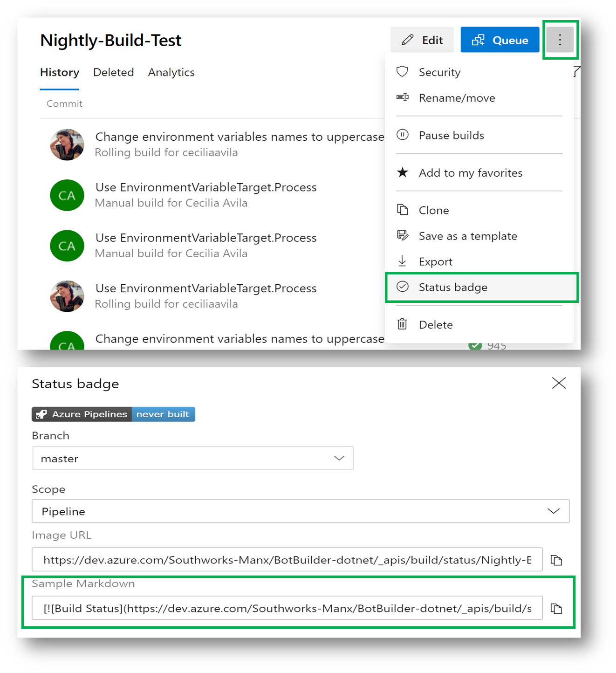
Task: Open first Change environment variables names commit
Action: [240, 137]
